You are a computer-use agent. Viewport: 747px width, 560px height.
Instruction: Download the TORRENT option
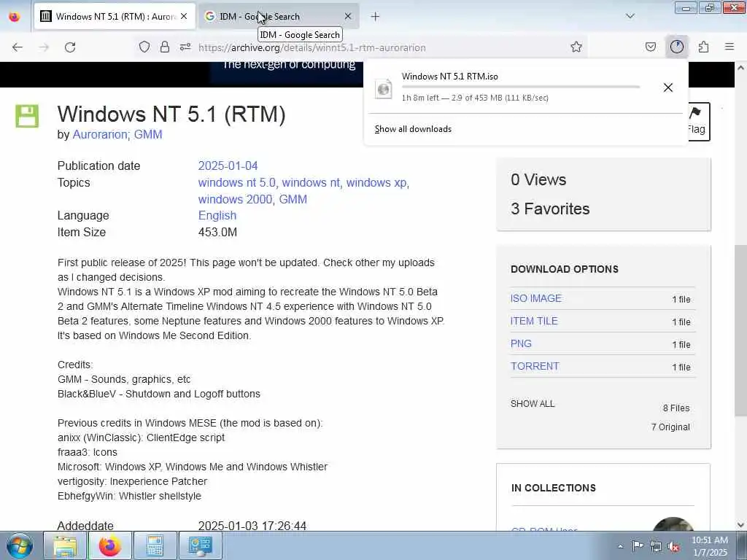coord(535,366)
